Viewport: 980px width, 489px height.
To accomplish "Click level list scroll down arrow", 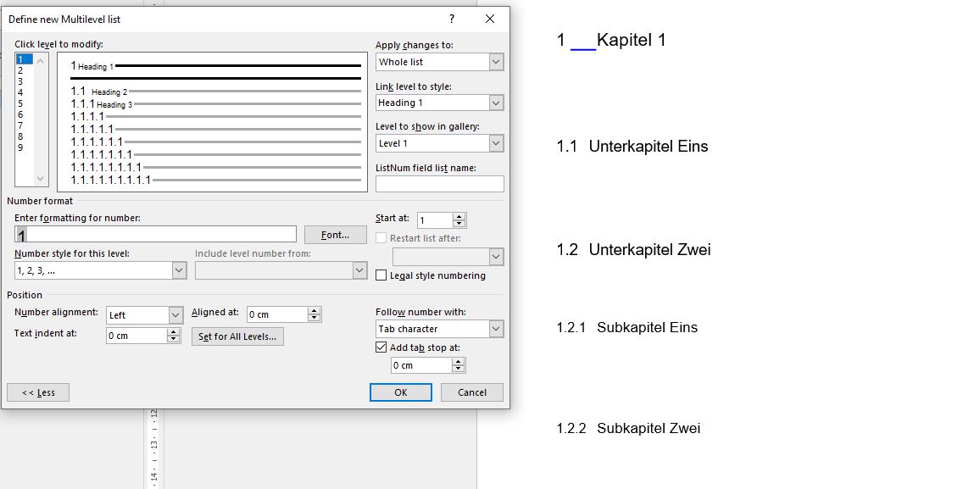I will [41, 179].
